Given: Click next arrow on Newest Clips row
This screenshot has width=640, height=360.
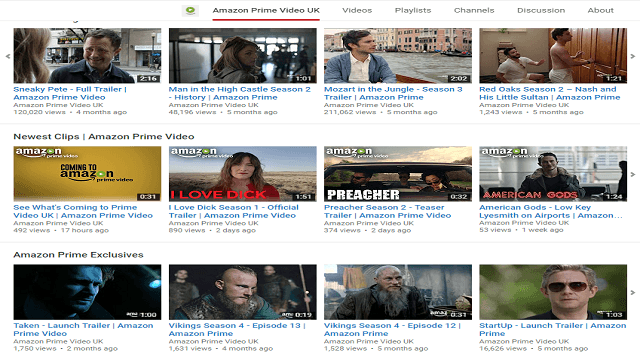Looking at the screenshot, I should (633, 174).
